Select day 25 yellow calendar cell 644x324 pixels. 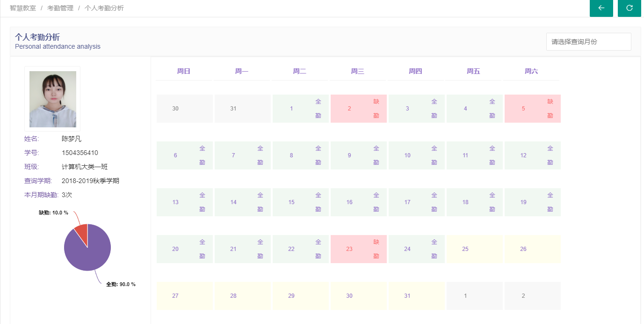pyautogui.click(x=475, y=249)
